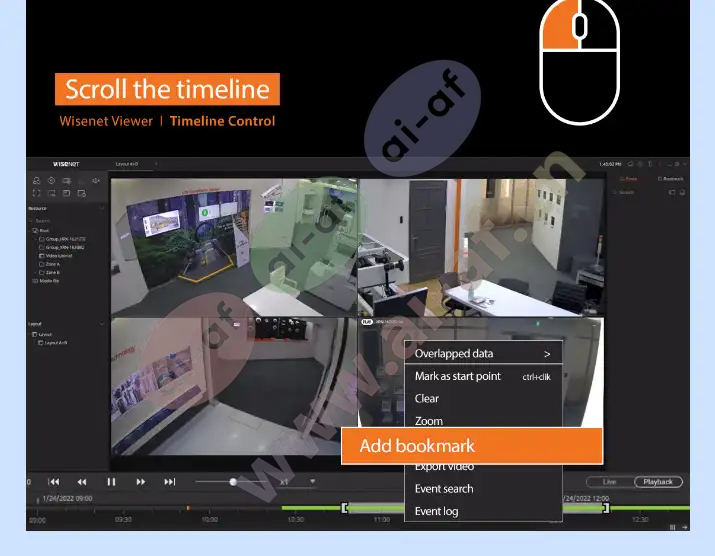715x556 pixels.
Task: Choose Add bookmark from context menu
Action: [x=472, y=446]
